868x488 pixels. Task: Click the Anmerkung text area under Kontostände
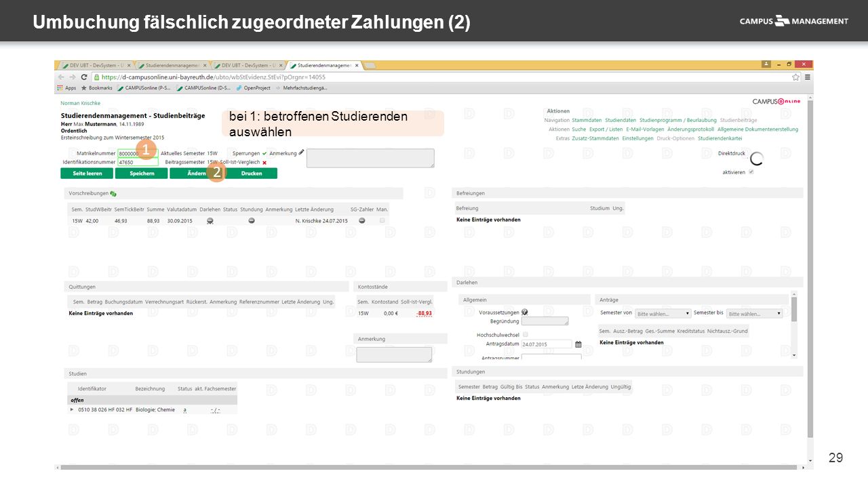pyautogui.click(x=394, y=354)
